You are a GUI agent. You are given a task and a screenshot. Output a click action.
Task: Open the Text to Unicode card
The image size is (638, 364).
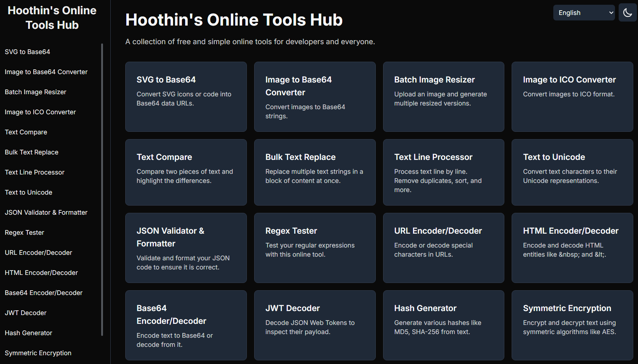[572, 172]
